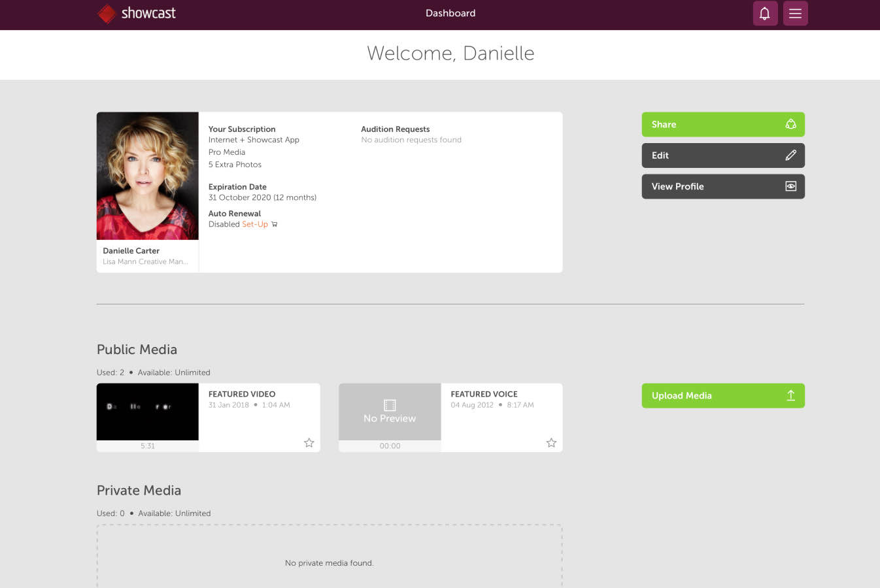Click the Upload Media button
Screen dimensions: 880x588
(723, 395)
